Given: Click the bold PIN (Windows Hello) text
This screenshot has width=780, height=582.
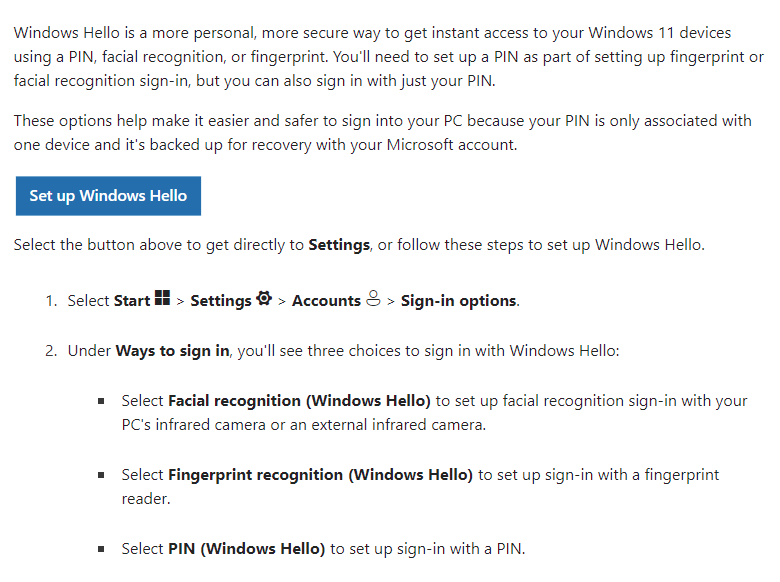Looking at the screenshot, I should tap(246, 548).
